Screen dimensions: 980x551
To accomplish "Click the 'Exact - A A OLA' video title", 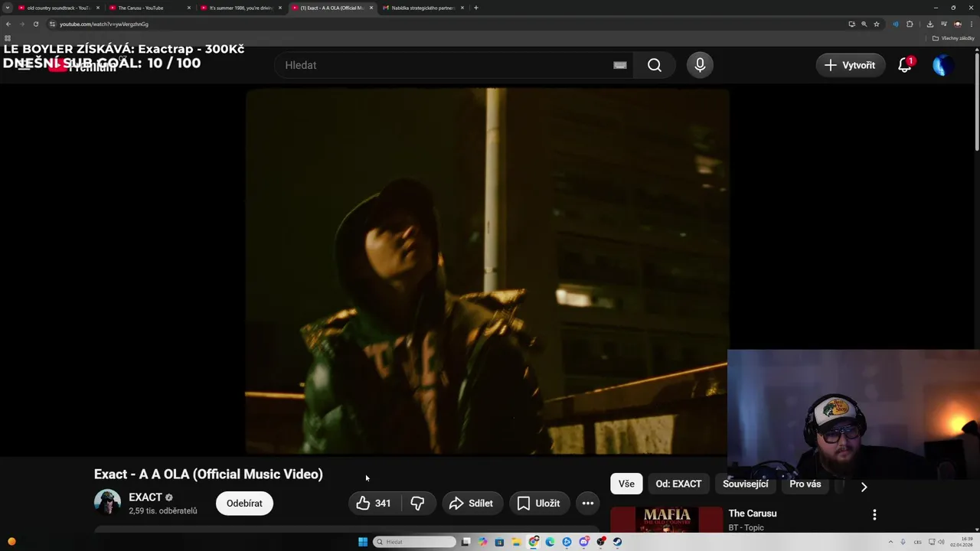I will pos(208,474).
